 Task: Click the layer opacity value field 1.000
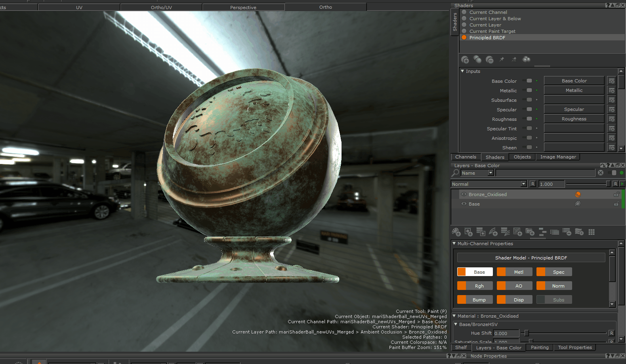pyautogui.click(x=552, y=184)
